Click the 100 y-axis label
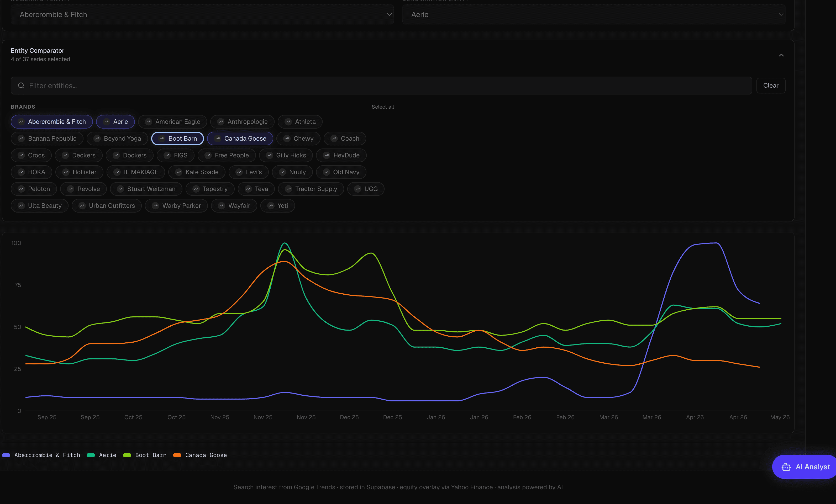Viewport: 836px width, 504px height. [16, 243]
